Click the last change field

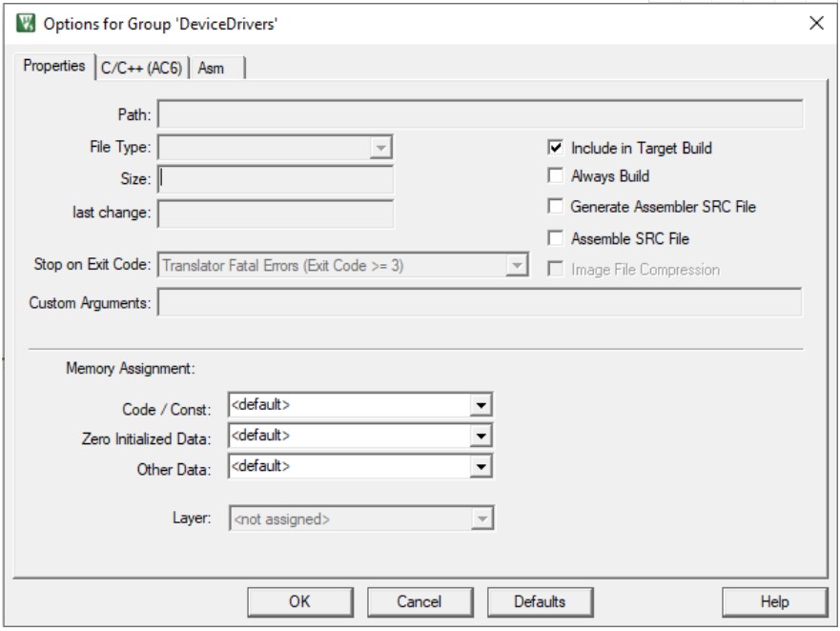tap(276, 214)
